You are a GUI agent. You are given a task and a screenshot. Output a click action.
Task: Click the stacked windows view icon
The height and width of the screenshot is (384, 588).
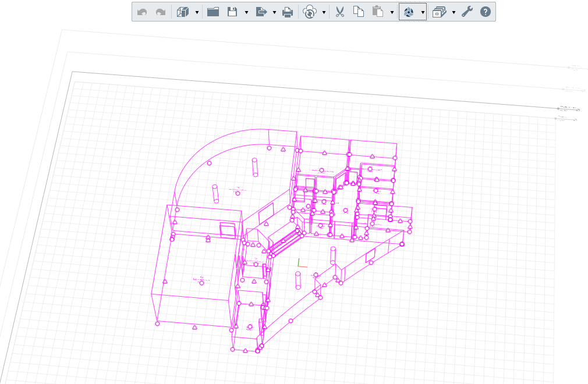pos(439,12)
